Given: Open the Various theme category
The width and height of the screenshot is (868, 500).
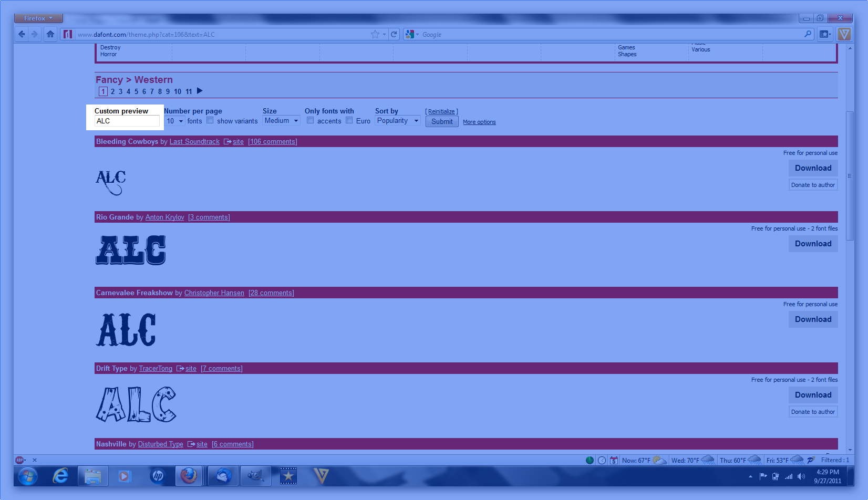Looking at the screenshot, I should click(701, 50).
